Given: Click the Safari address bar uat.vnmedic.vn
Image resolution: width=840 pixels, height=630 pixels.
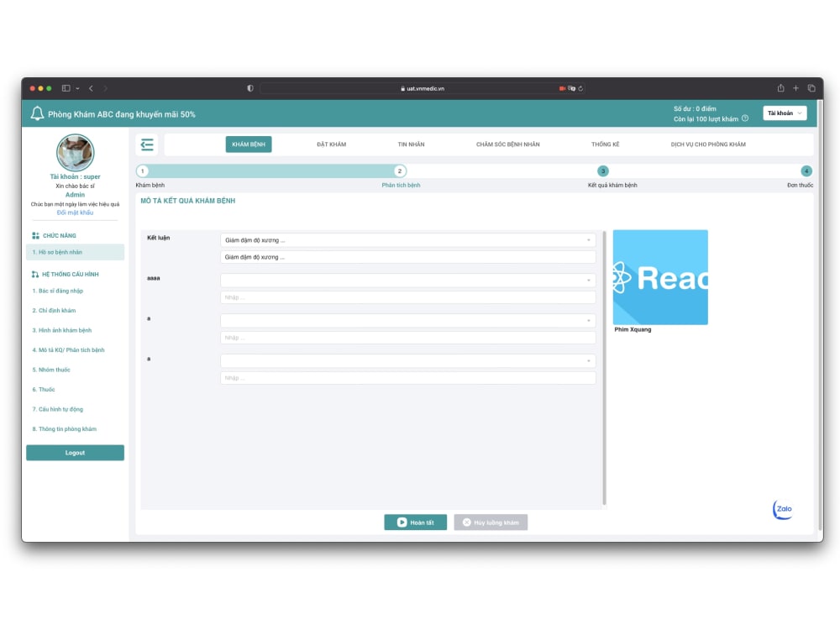Looking at the screenshot, I should pyautogui.click(x=423, y=88).
